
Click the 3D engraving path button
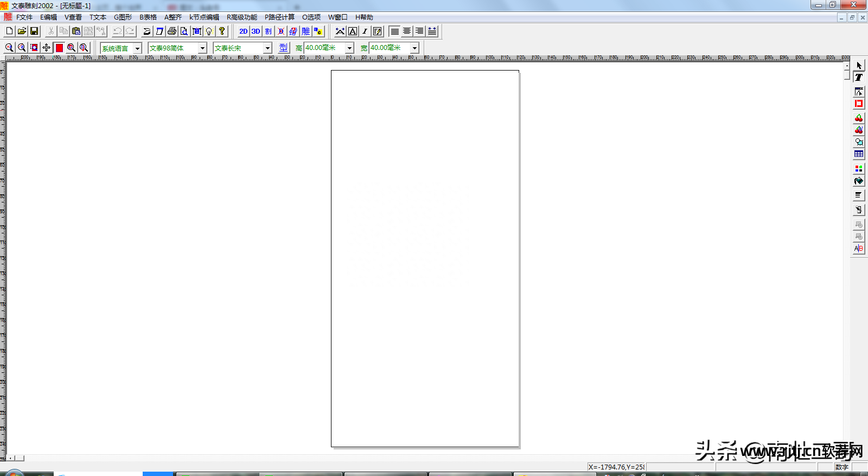256,31
